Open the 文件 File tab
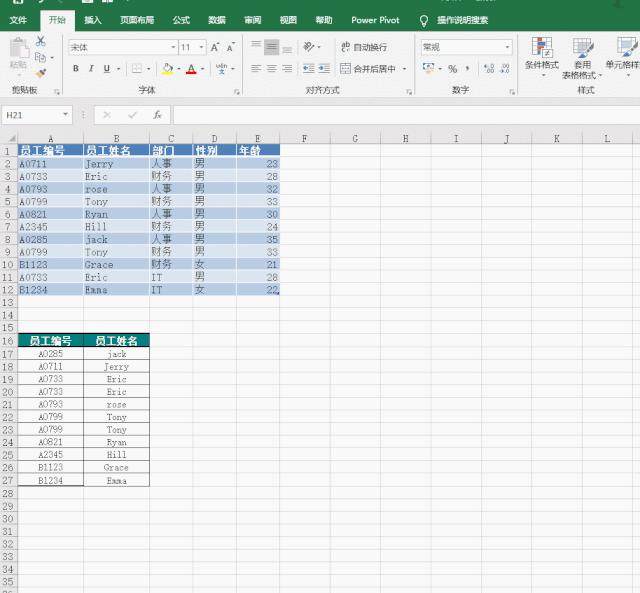Screen dimensions: 640x593 pyautogui.click(x=18, y=20)
